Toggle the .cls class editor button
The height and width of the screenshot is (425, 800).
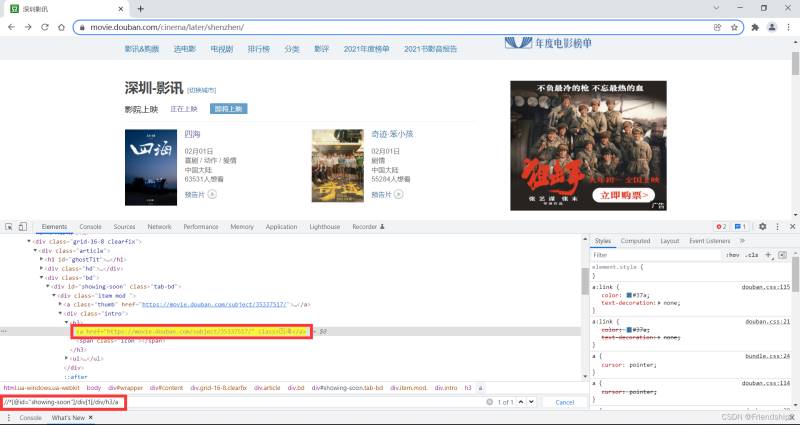tap(752, 255)
